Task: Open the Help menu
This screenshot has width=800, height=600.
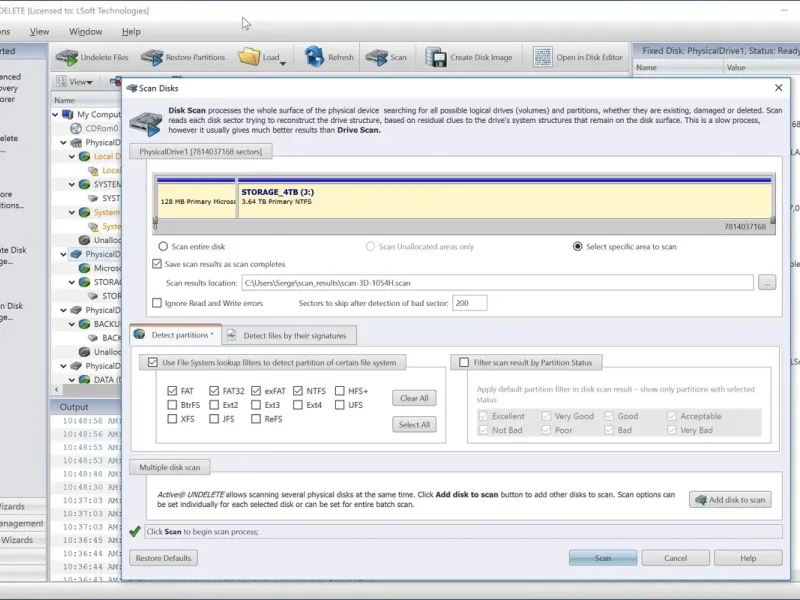Action: (x=131, y=32)
